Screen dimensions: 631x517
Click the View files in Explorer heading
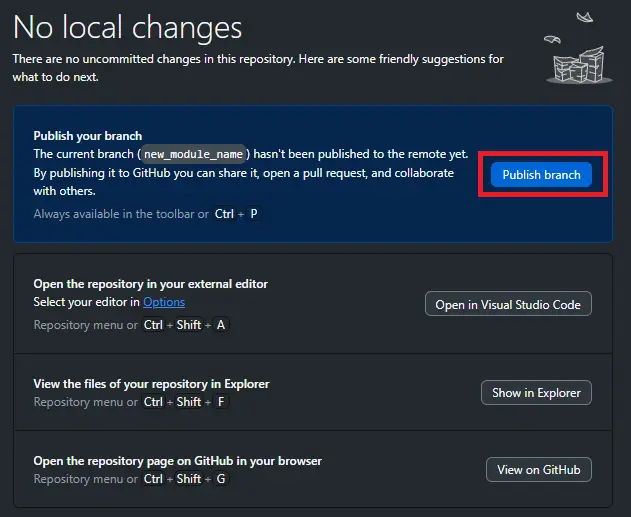pos(151,384)
